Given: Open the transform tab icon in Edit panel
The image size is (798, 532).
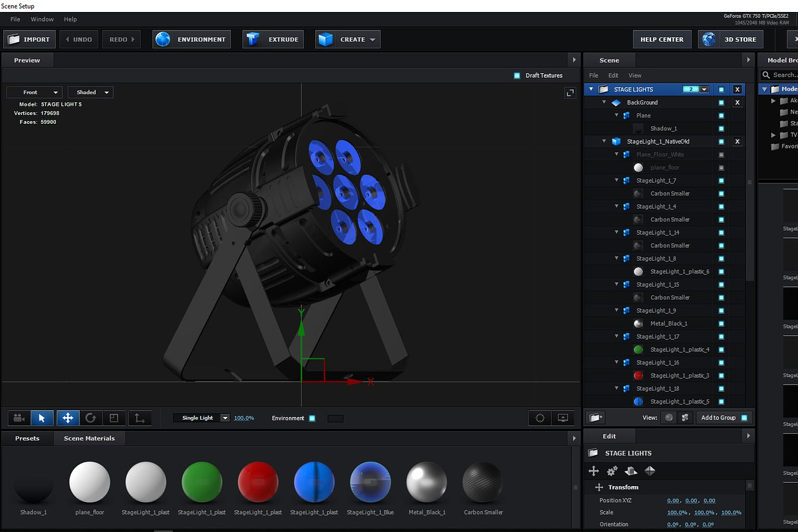Looking at the screenshot, I should click(594, 471).
